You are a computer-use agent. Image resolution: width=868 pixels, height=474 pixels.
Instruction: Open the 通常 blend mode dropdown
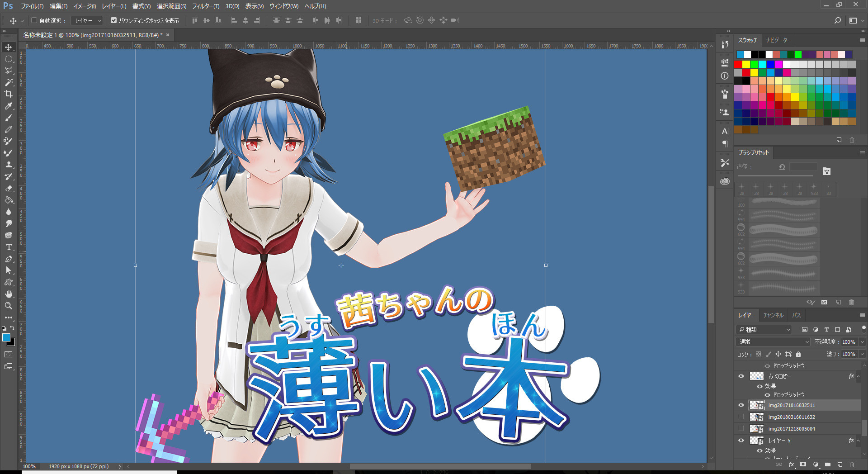[773, 342]
